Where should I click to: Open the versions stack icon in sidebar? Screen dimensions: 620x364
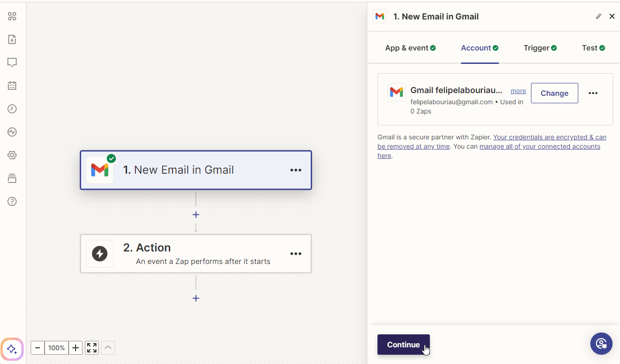coord(12,178)
